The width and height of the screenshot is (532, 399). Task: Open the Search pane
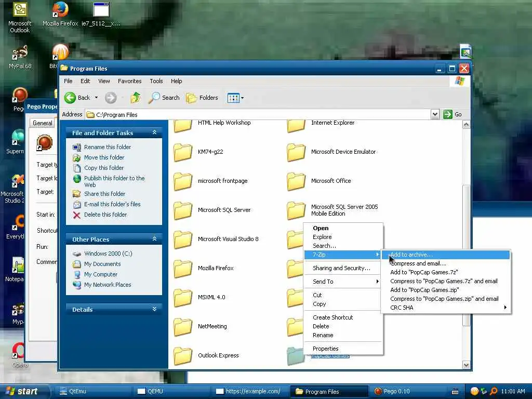164,98
